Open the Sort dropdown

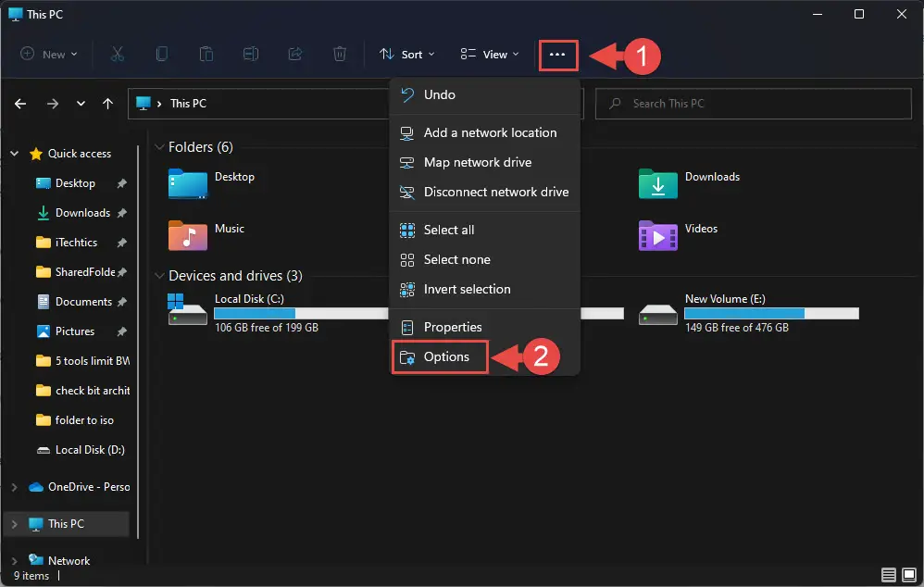[x=406, y=55]
